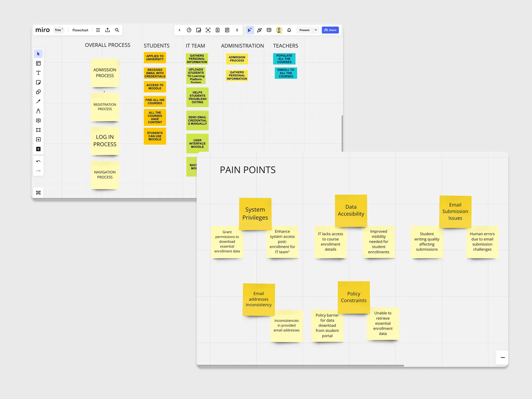The height and width of the screenshot is (399, 532).
Task: Select the Text tool in sidebar
Action: point(38,73)
